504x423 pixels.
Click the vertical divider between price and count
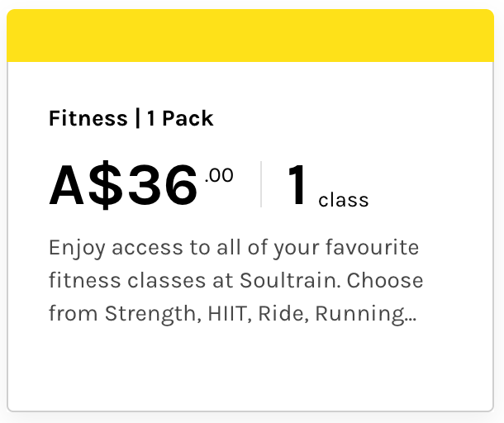tap(261, 184)
